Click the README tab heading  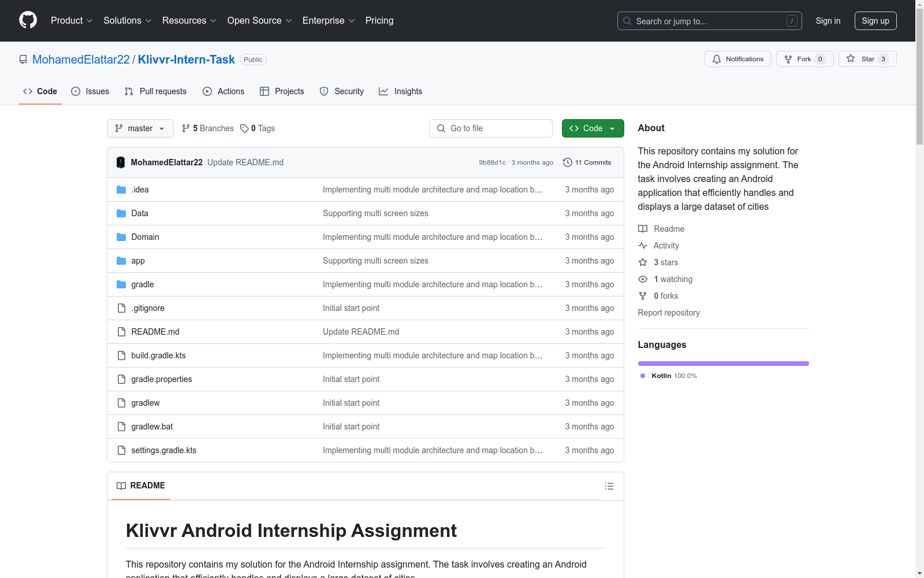click(x=141, y=486)
